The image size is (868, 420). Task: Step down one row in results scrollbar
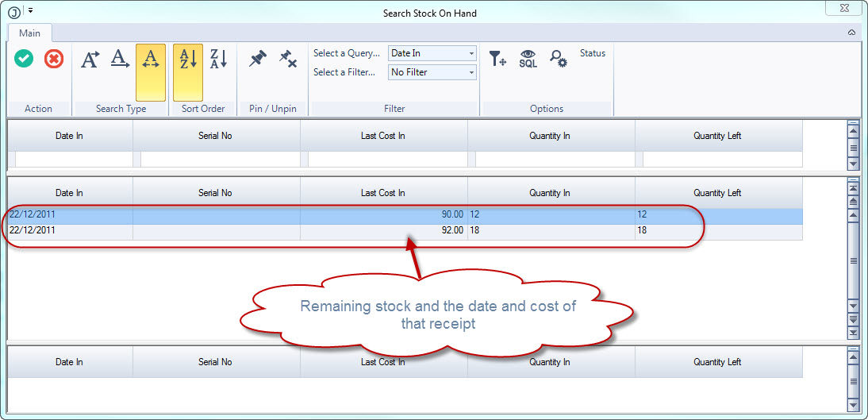pyautogui.click(x=853, y=307)
